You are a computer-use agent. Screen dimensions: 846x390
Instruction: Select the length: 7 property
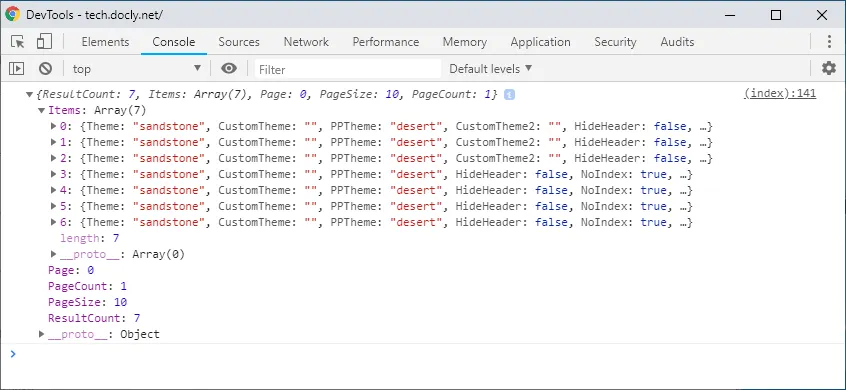pos(90,238)
